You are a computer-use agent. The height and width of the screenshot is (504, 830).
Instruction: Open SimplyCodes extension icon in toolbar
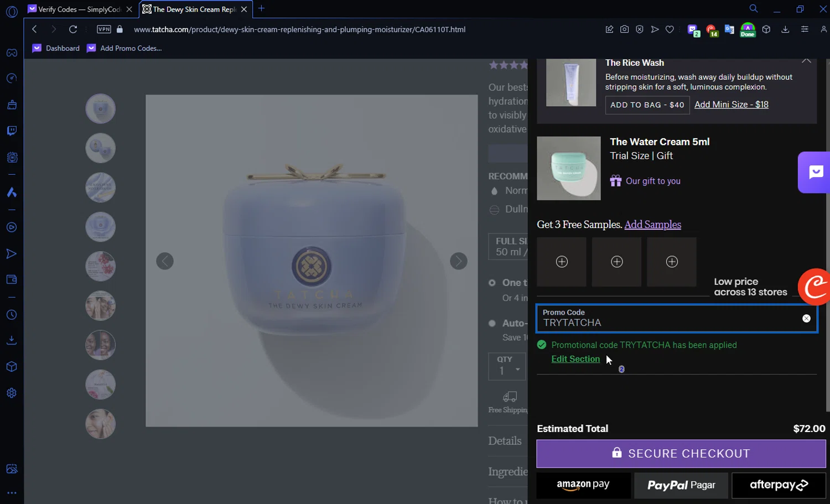[693, 30]
